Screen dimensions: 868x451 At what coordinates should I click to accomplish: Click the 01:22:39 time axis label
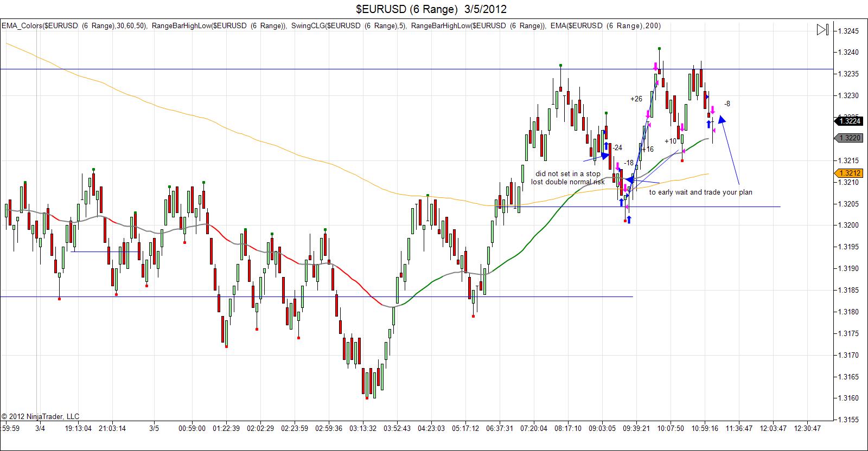(x=227, y=428)
